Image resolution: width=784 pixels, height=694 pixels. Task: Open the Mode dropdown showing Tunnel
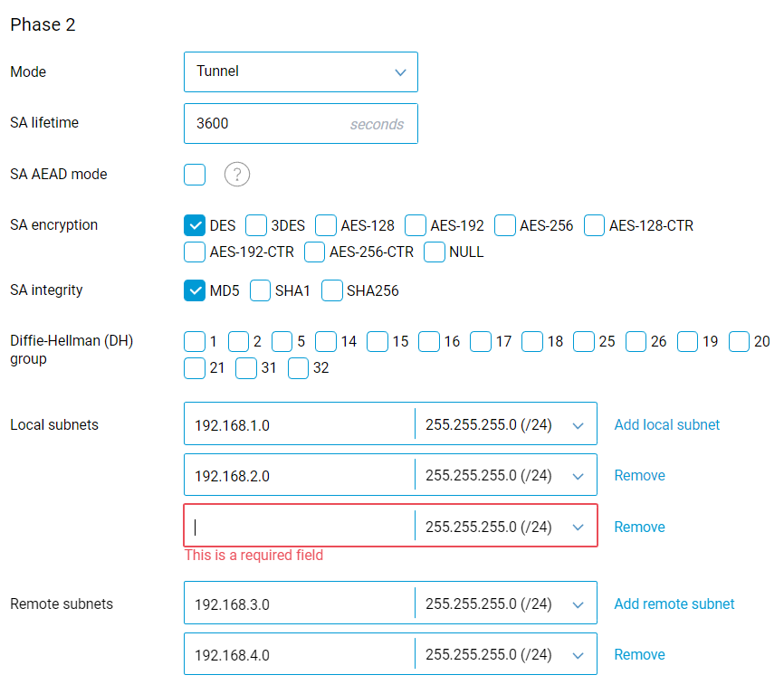coord(301,71)
